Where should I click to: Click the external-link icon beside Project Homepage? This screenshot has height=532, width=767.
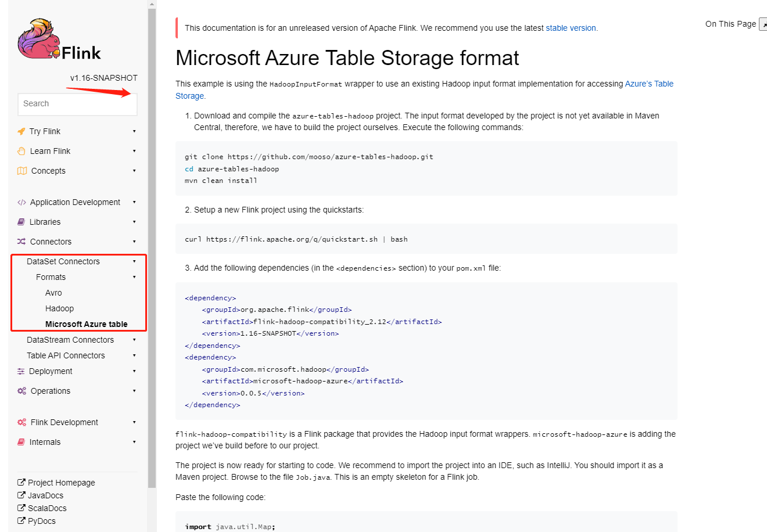click(21, 483)
